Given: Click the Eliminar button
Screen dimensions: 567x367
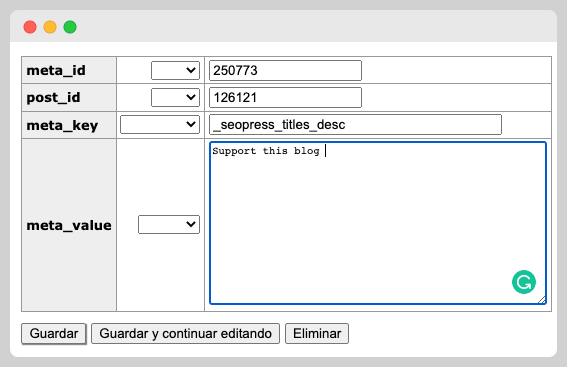Looking at the screenshot, I should click(x=317, y=333).
